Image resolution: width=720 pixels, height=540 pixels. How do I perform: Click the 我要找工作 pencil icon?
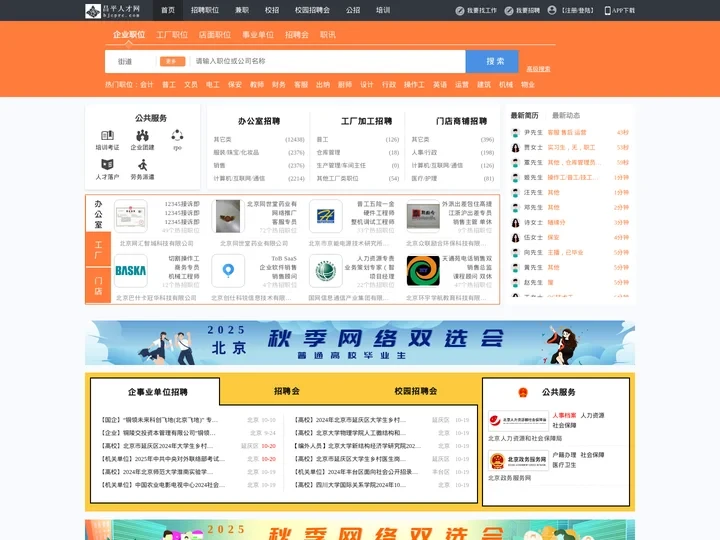coord(460,11)
